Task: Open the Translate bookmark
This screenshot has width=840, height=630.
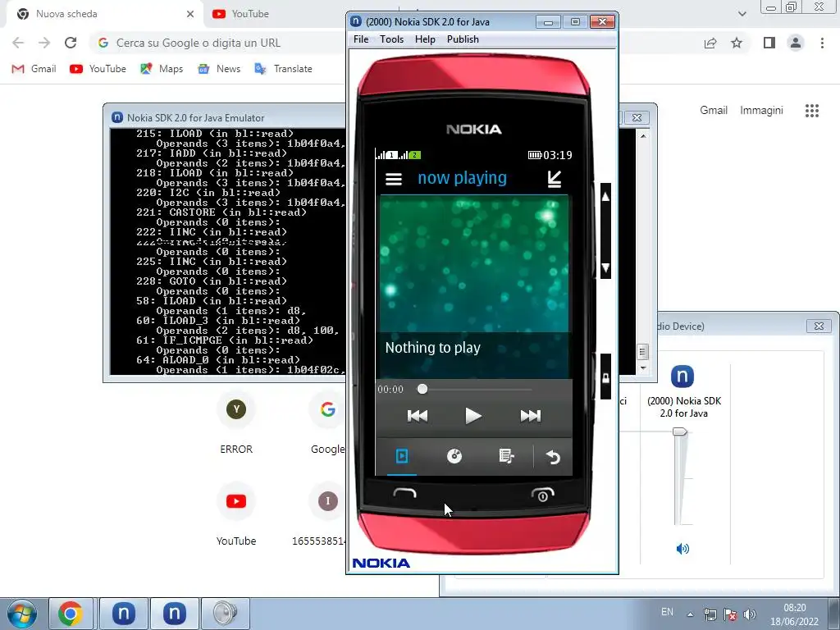Action: (x=283, y=69)
